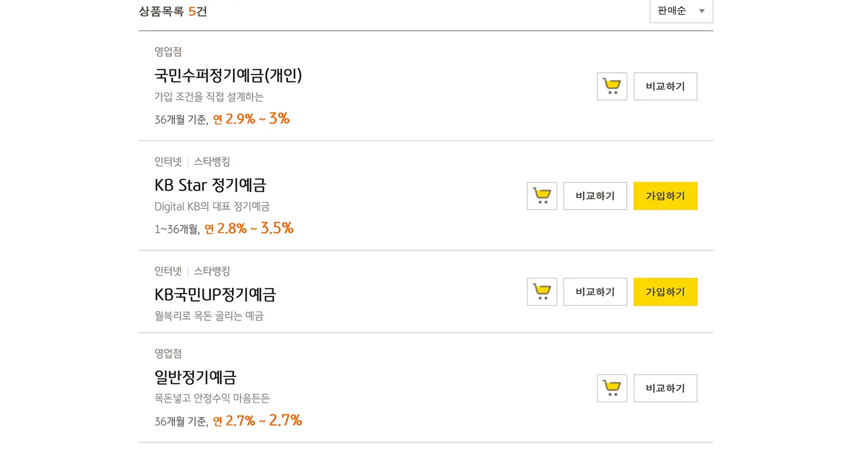The height and width of the screenshot is (455, 868).
Task: Select 비교하기 beside KB국민UP정기예금
Action: [595, 292]
